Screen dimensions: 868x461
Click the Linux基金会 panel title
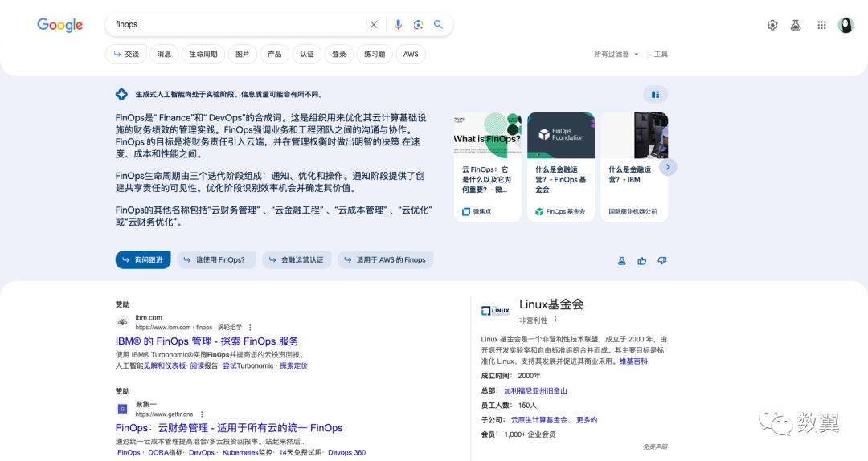551,304
